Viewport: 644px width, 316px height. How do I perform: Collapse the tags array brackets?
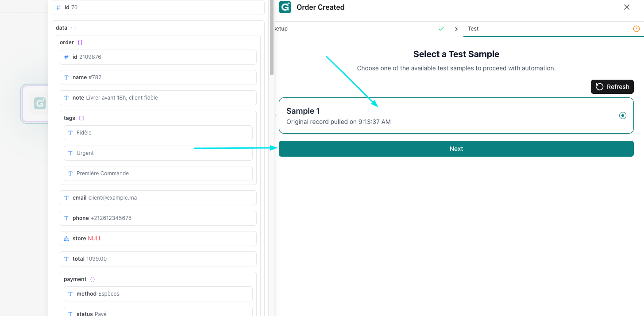click(81, 118)
